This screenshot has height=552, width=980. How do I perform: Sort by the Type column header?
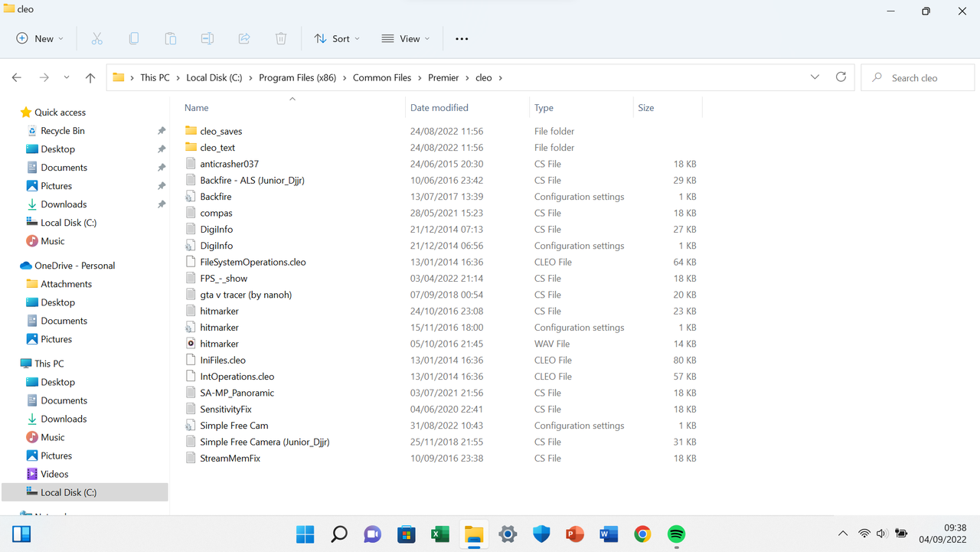544,108
